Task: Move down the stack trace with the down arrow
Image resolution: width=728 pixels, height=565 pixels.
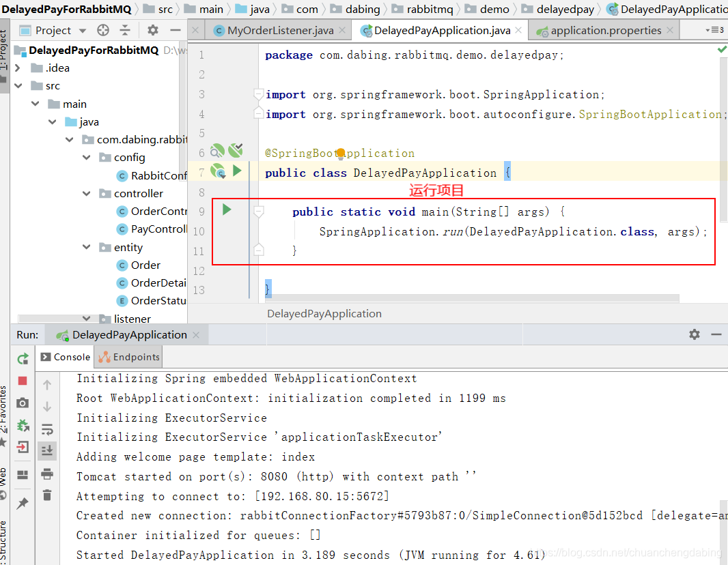Action: tap(47, 407)
